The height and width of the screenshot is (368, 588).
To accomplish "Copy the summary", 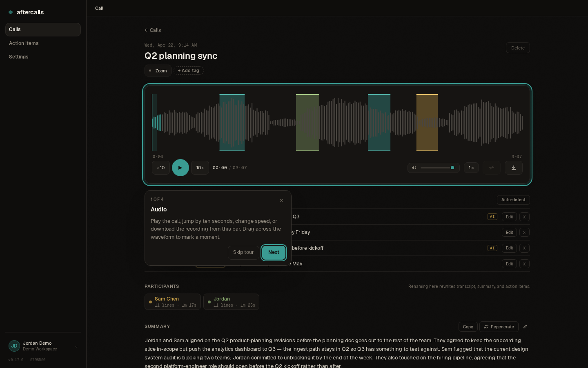I will click(468, 327).
